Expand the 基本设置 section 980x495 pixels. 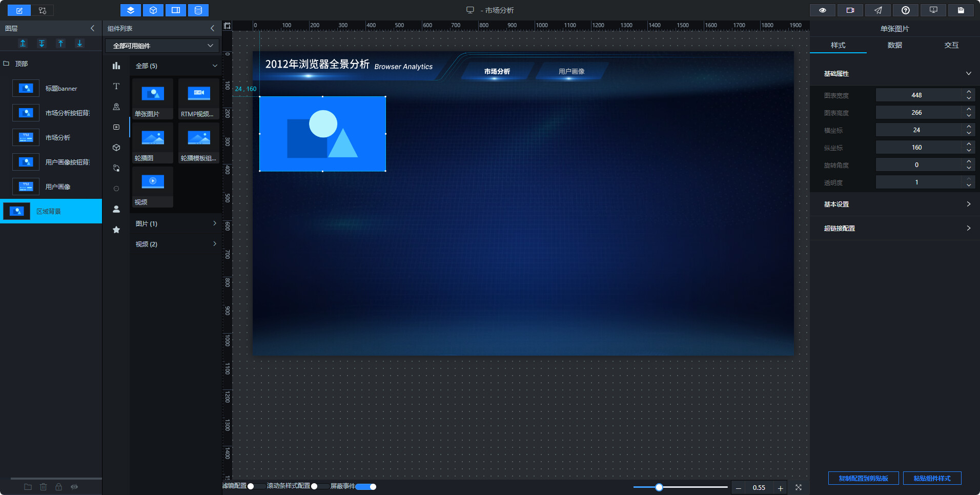pos(895,204)
